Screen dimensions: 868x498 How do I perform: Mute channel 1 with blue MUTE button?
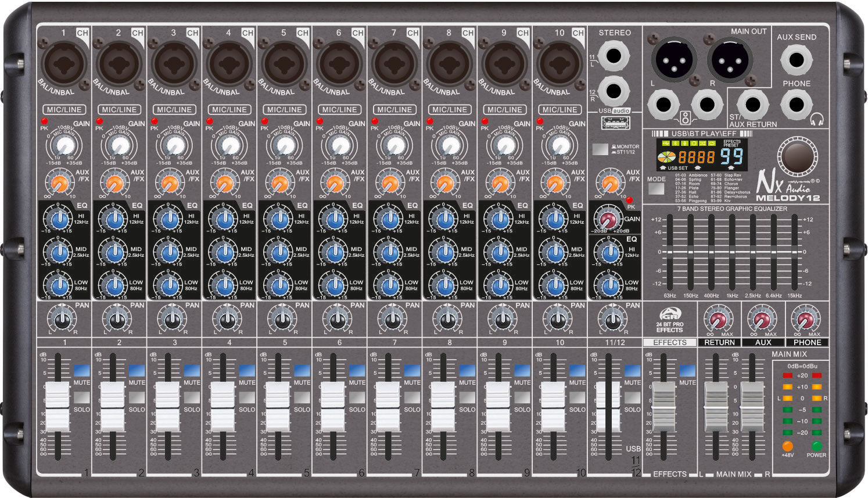click(x=81, y=370)
